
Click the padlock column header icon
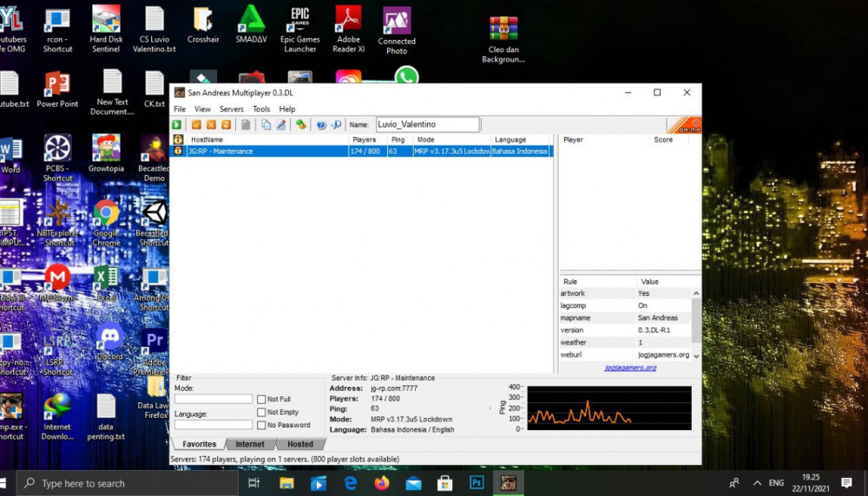click(178, 140)
